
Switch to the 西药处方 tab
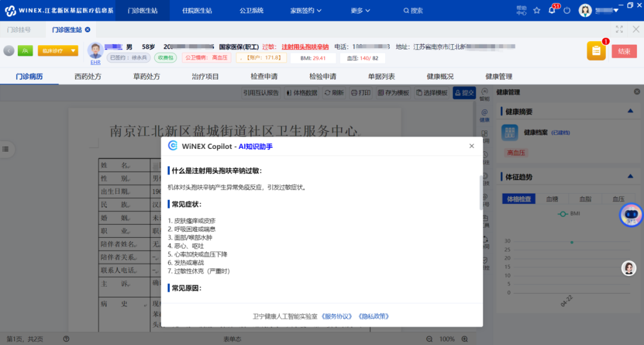(88, 76)
